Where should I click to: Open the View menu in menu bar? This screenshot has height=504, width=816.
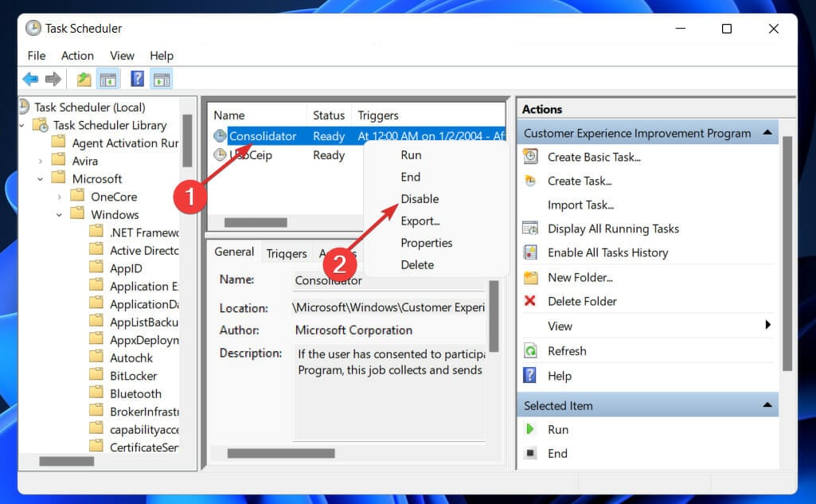click(122, 55)
